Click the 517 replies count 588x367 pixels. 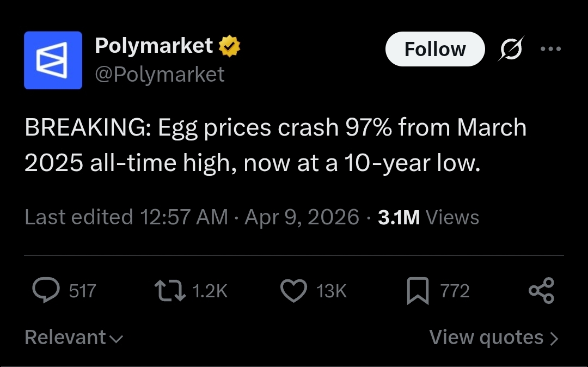[83, 291]
